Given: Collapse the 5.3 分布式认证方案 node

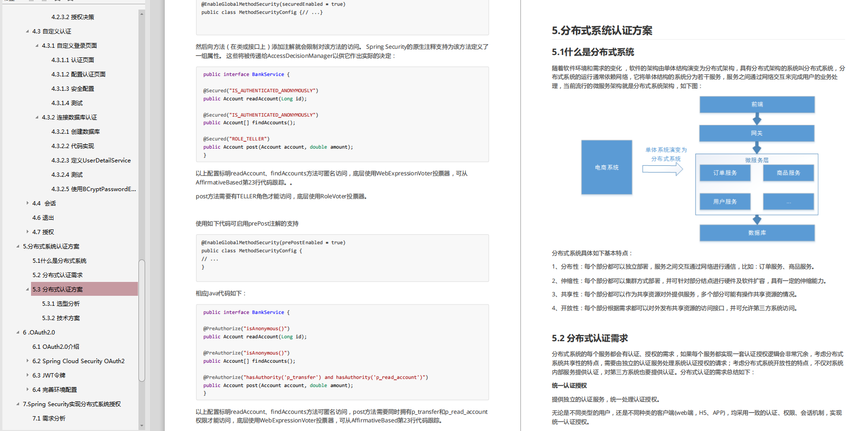Looking at the screenshot, I should (x=27, y=290).
